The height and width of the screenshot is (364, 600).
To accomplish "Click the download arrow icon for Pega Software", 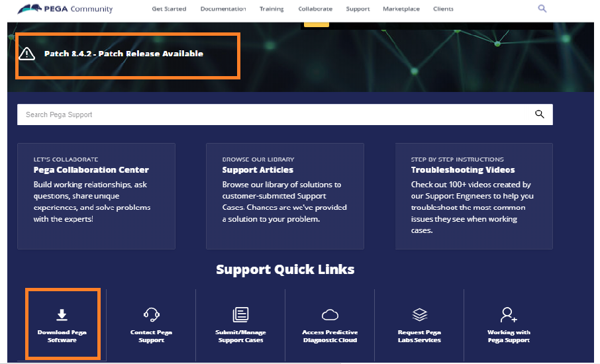I will (x=62, y=314).
